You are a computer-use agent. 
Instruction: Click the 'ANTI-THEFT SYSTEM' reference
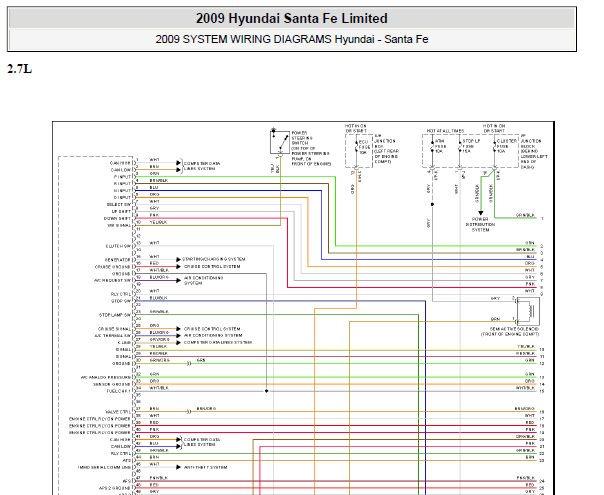[x=205, y=467]
